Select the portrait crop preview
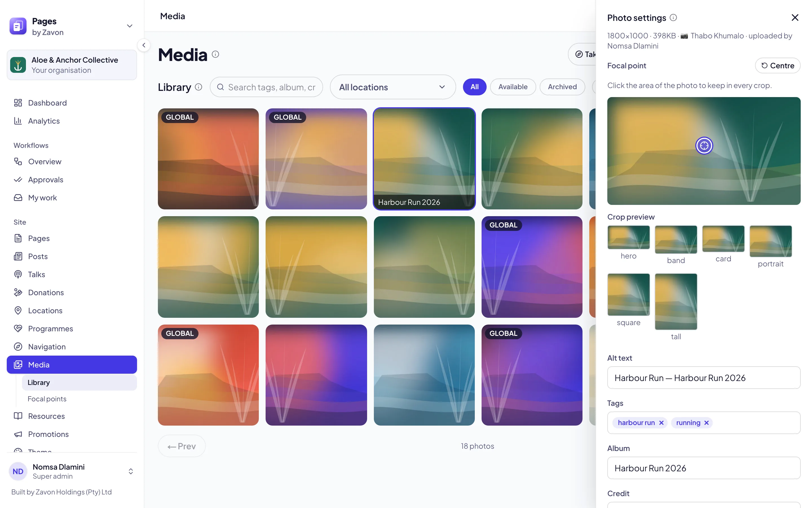The width and height of the screenshot is (812, 508). [x=770, y=241]
